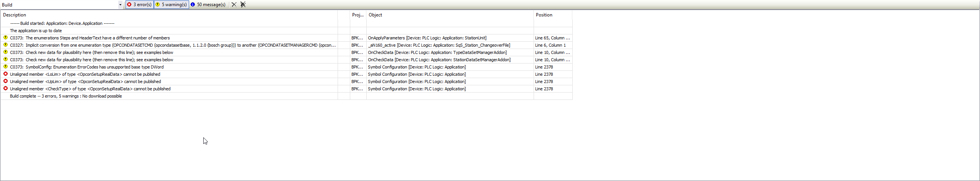This screenshot has width=980, height=181.
Task: Click the warning icon for the SymbolConfig ErrorCodes row
Action: tap(5, 67)
